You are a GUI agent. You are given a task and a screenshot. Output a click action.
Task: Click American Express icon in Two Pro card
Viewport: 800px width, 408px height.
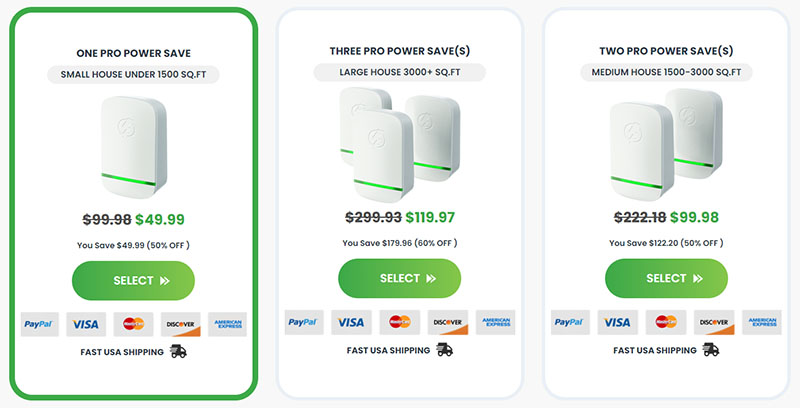[x=761, y=322]
